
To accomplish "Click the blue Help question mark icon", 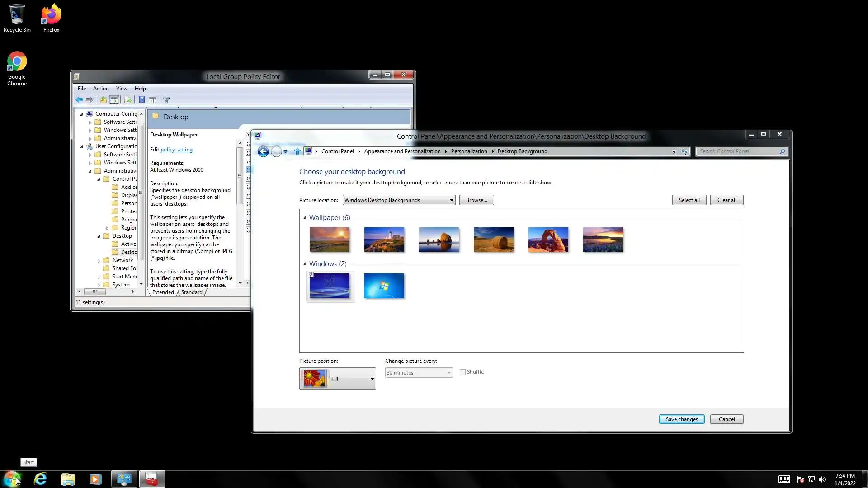I will pyautogui.click(x=142, y=100).
